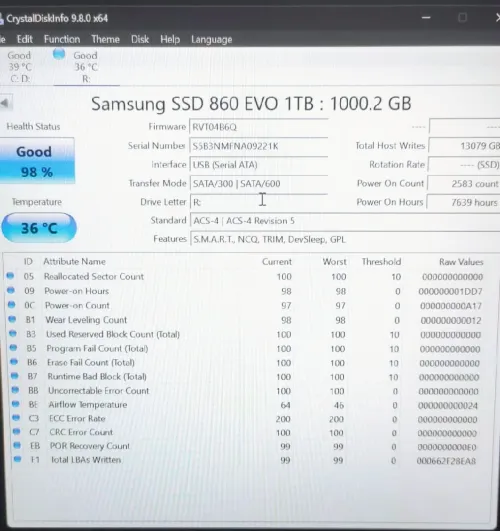Click the Firmware field RVT04B6Q
The height and width of the screenshot is (531, 500).
tap(258, 127)
